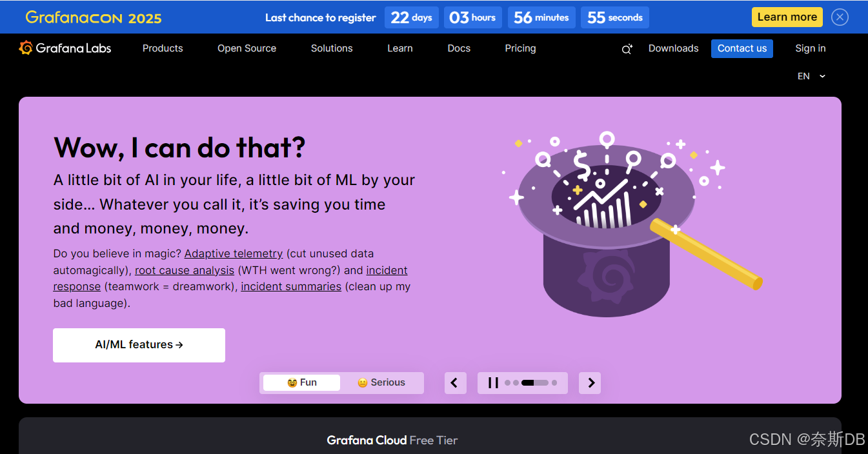
Task: Expand the EN language dropdown
Action: [811, 76]
